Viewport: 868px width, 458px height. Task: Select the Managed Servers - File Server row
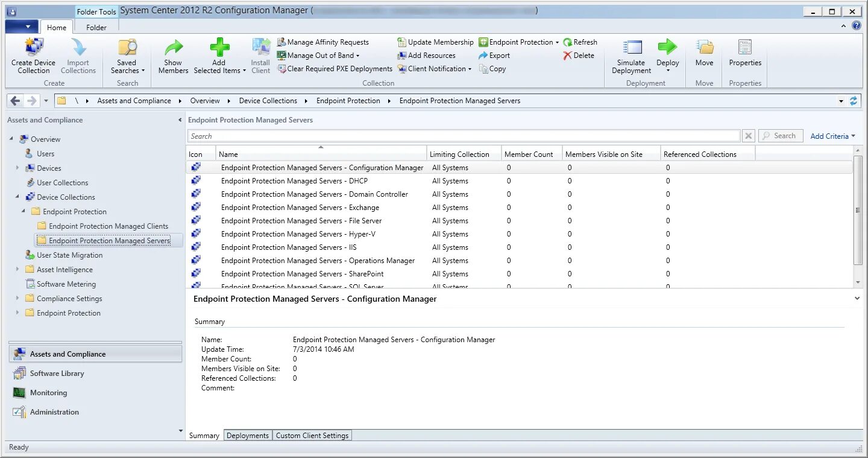pyautogui.click(x=520, y=221)
